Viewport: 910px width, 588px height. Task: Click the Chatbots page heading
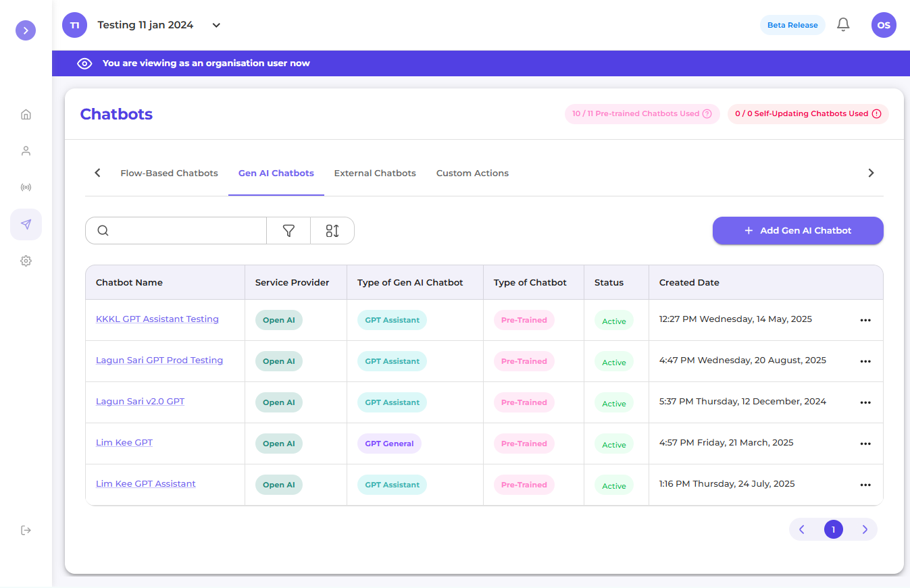(116, 114)
